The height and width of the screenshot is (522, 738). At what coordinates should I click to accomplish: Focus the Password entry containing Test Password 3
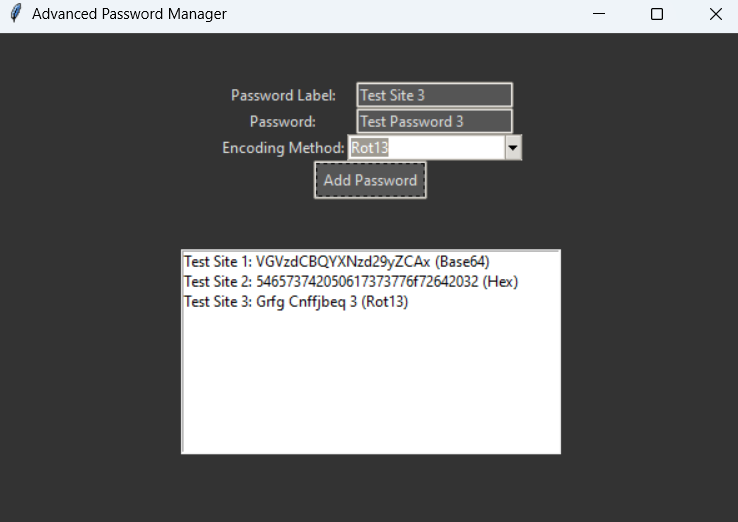(434, 121)
